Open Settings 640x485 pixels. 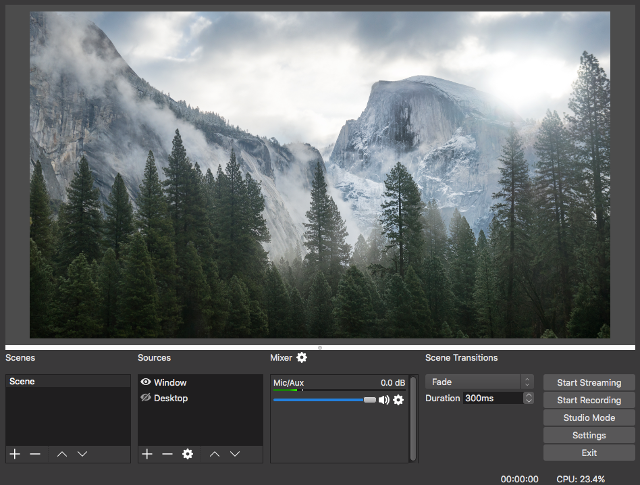tap(589, 436)
